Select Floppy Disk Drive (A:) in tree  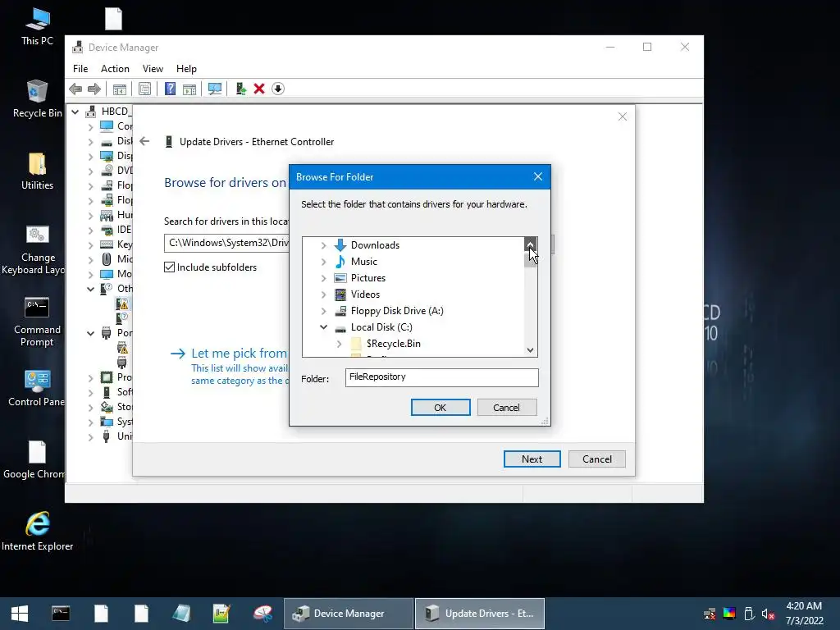pyautogui.click(x=397, y=311)
